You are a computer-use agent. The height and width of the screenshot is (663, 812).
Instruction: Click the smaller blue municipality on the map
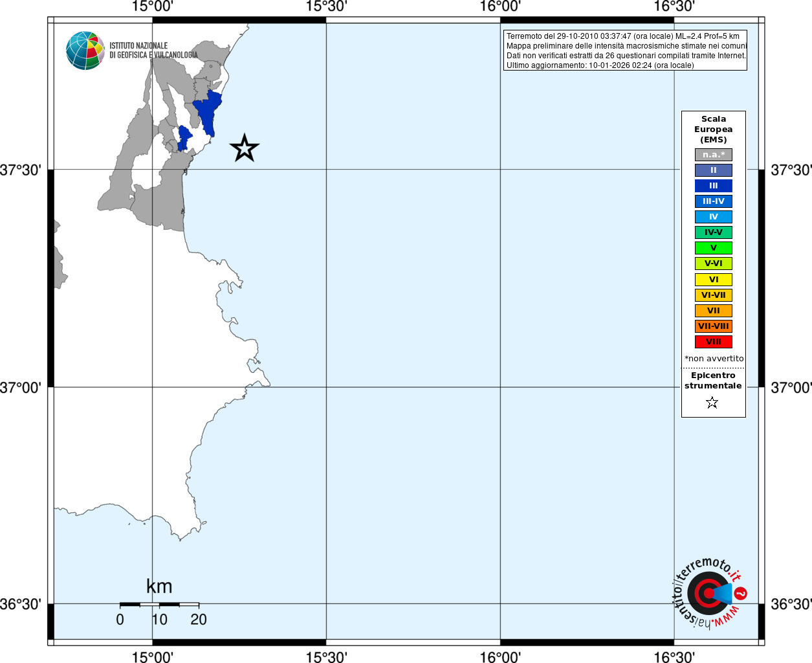184,138
